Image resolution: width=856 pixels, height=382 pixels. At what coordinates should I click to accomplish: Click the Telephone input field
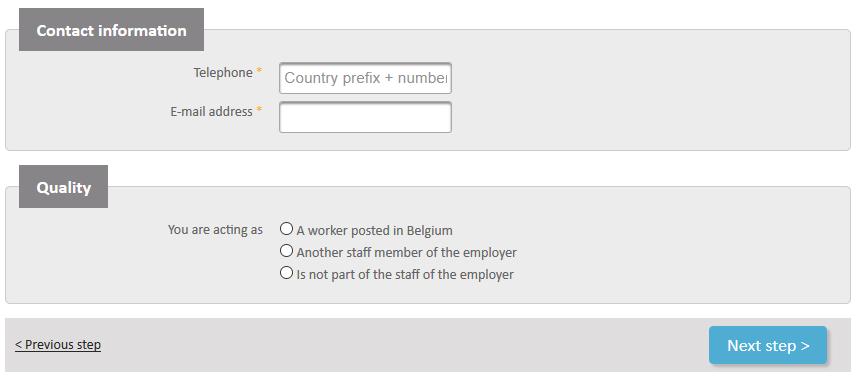(365, 78)
